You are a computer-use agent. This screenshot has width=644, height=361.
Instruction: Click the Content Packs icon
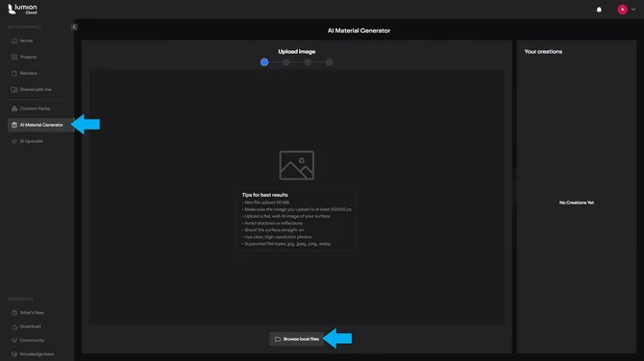click(x=14, y=108)
